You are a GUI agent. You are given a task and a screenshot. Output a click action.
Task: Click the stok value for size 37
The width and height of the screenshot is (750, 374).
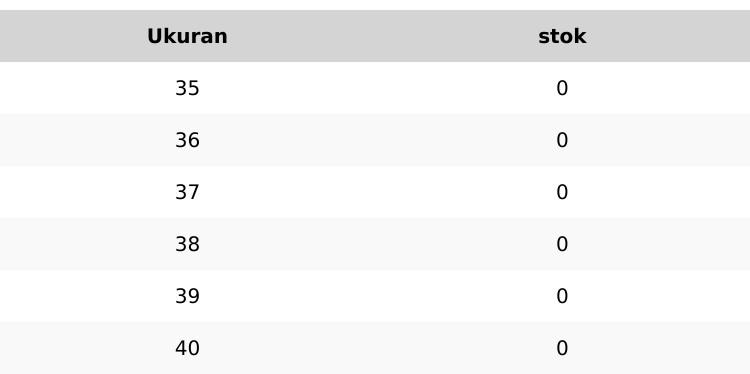click(x=562, y=192)
